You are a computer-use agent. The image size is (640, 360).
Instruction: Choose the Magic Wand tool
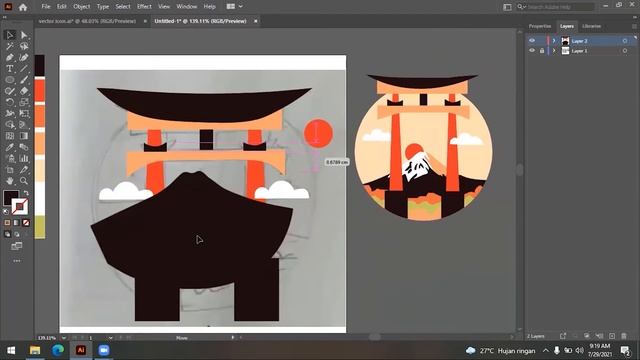tap(10, 46)
